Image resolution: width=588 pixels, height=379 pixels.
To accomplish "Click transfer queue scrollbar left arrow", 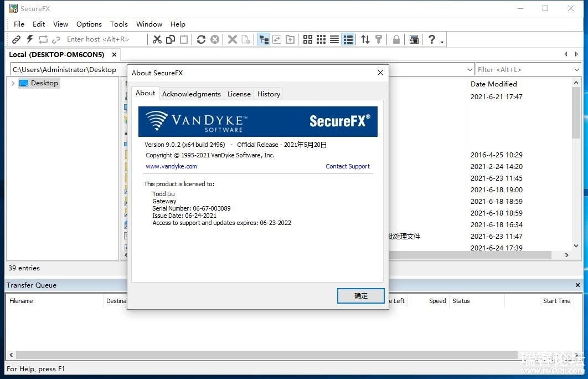I will pos(11,355).
